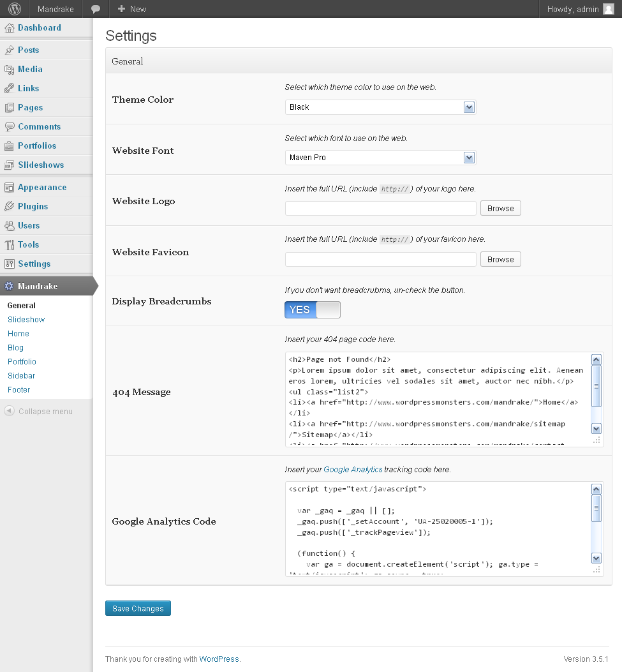
Task: Click the Posts pushpin icon
Action: [9, 50]
